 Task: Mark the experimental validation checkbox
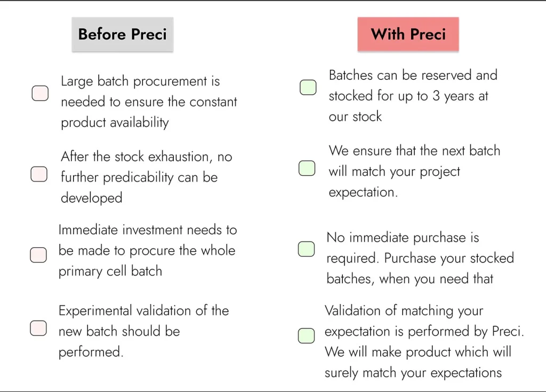38,328
